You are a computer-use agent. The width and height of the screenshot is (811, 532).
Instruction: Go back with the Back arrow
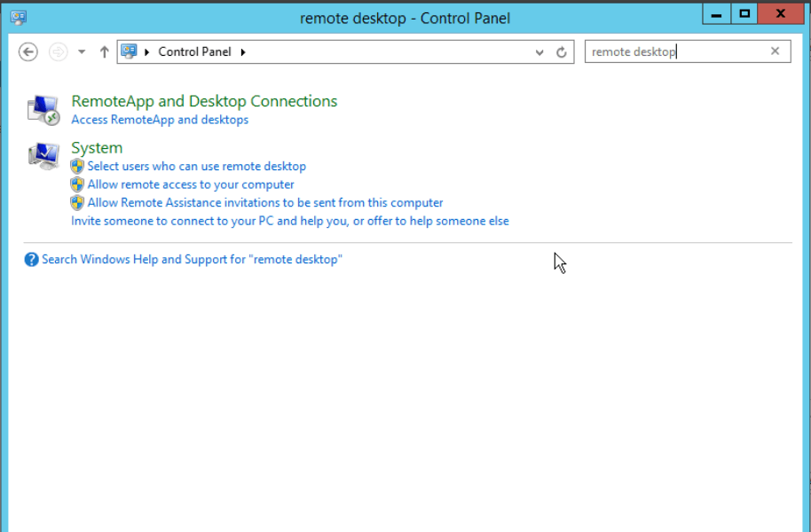[x=28, y=52]
